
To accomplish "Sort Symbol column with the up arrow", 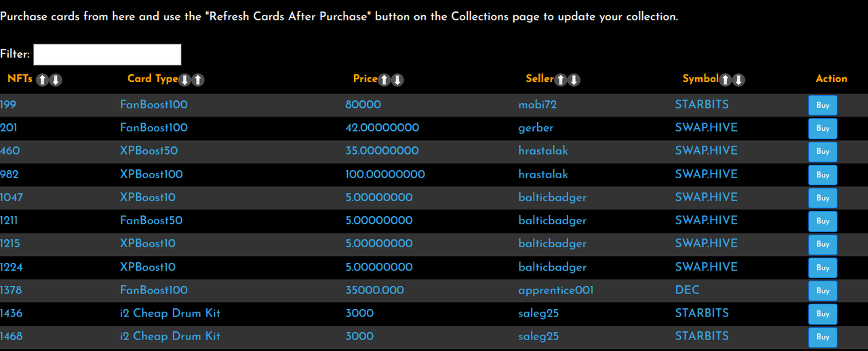I will [x=725, y=80].
